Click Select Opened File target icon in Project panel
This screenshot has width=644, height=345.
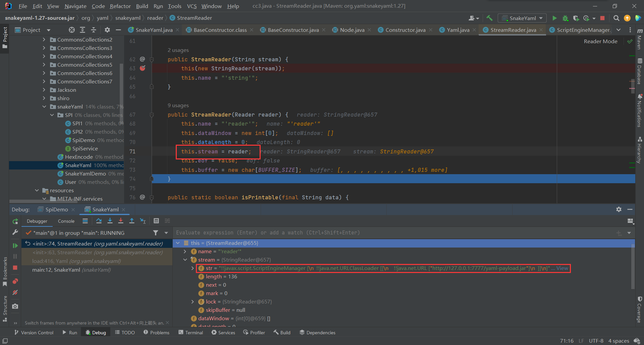click(72, 30)
